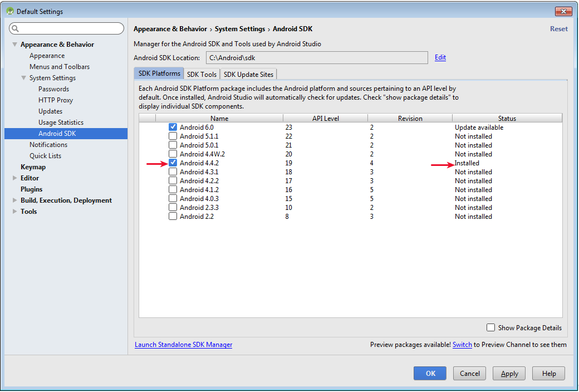This screenshot has width=579, height=392.
Task: Open the Updates settings page
Action: [x=50, y=111]
